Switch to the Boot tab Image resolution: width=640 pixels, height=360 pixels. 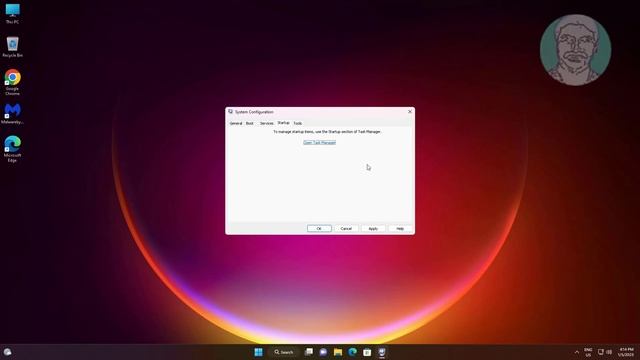(249, 123)
